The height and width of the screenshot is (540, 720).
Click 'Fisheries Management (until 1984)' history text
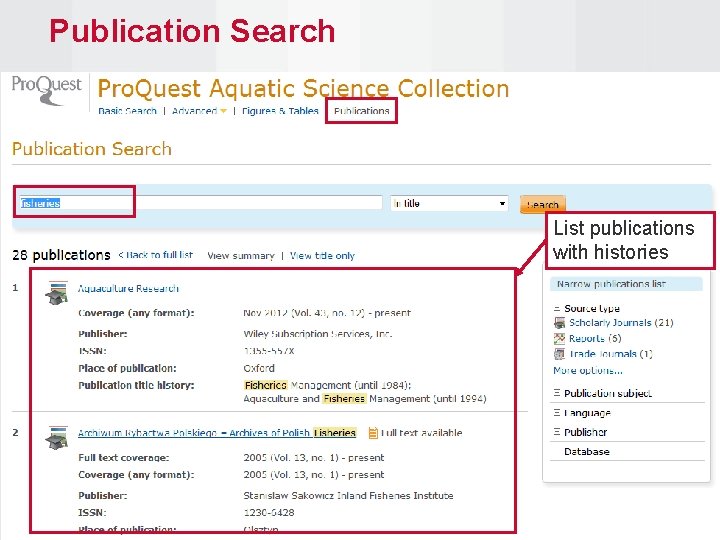[x=327, y=385]
